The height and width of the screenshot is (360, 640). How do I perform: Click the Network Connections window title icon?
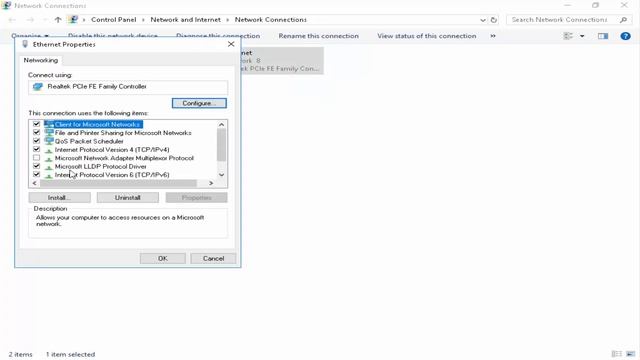[6, 5]
